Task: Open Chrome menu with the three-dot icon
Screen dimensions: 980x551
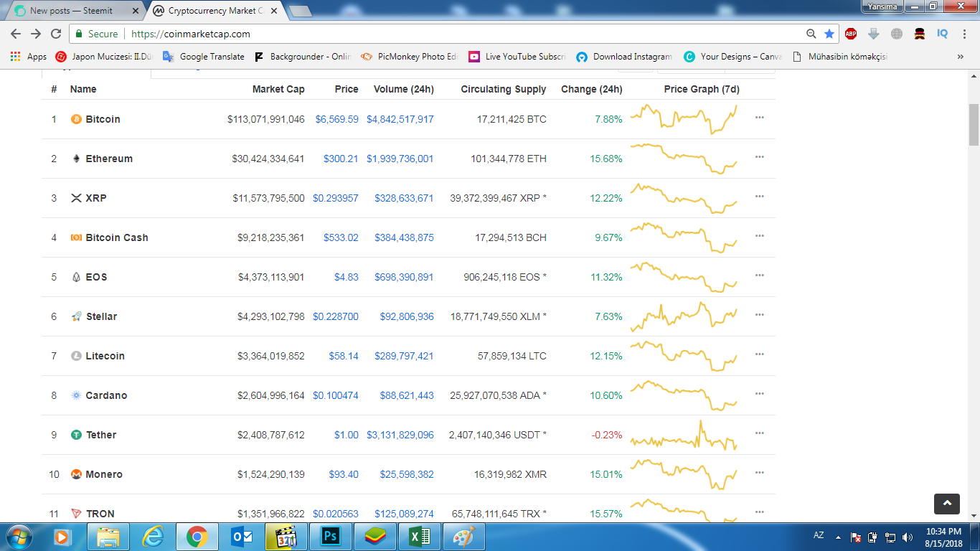Action: click(x=964, y=34)
